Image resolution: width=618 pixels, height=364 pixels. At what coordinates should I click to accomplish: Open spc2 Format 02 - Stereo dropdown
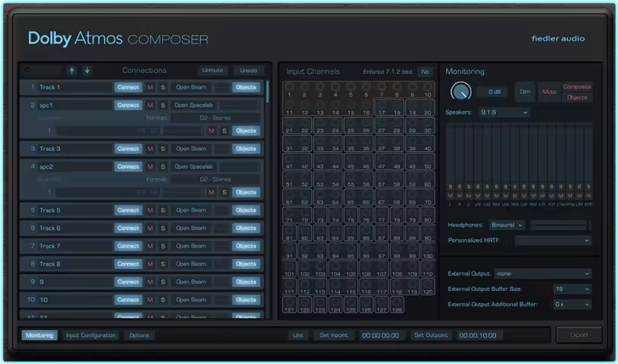[x=215, y=179]
